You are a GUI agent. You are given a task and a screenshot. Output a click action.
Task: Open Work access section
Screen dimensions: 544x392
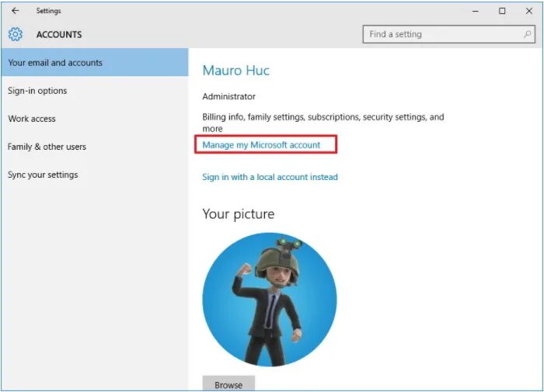95,119
